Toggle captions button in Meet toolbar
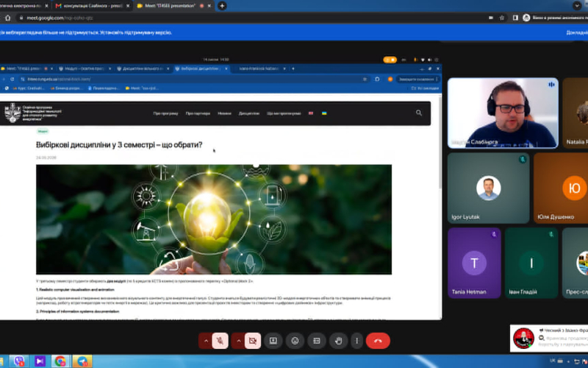 point(317,341)
